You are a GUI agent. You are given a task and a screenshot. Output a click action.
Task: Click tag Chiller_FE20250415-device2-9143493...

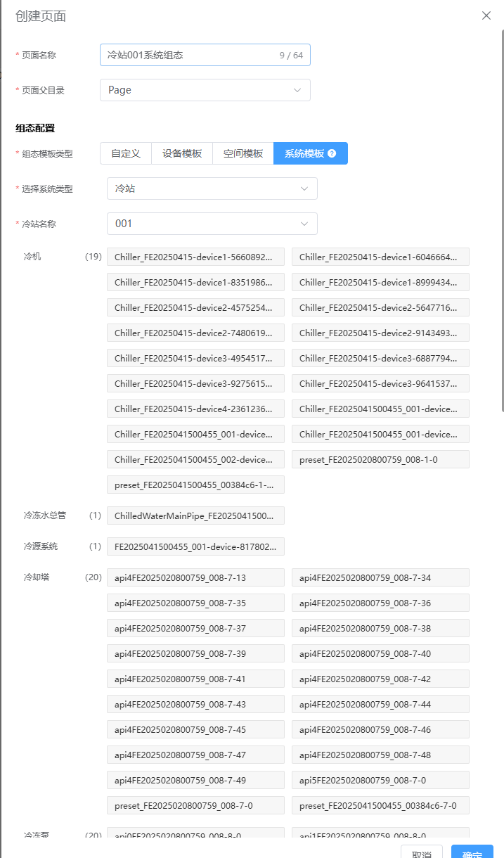[x=380, y=333]
